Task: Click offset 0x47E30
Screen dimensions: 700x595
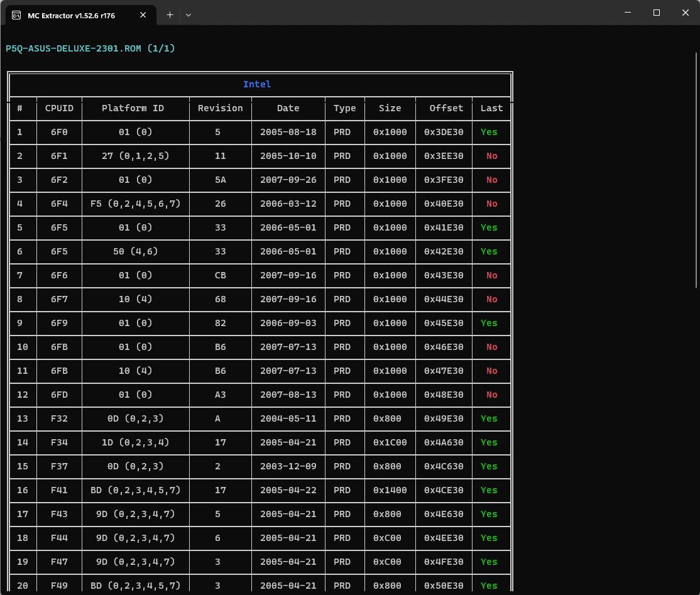Action: point(444,371)
